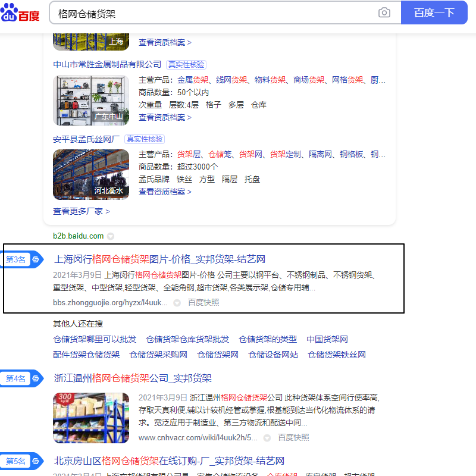The image size is (476, 476).
Task: Search 配件货架仓储货架 suggestion
Action: tap(86, 355)
